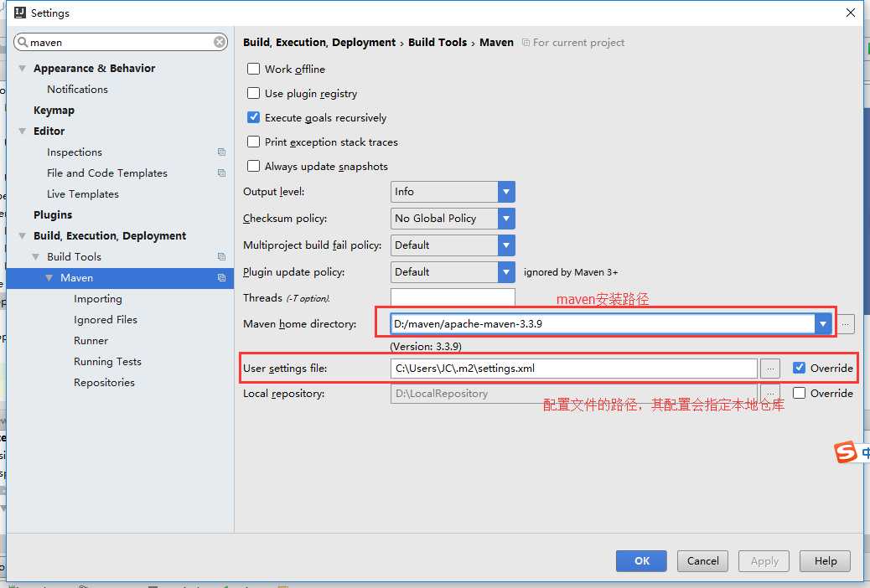The image size is (870, 588).
Task: Browse for User settings file
Action: tap(770, 369)
